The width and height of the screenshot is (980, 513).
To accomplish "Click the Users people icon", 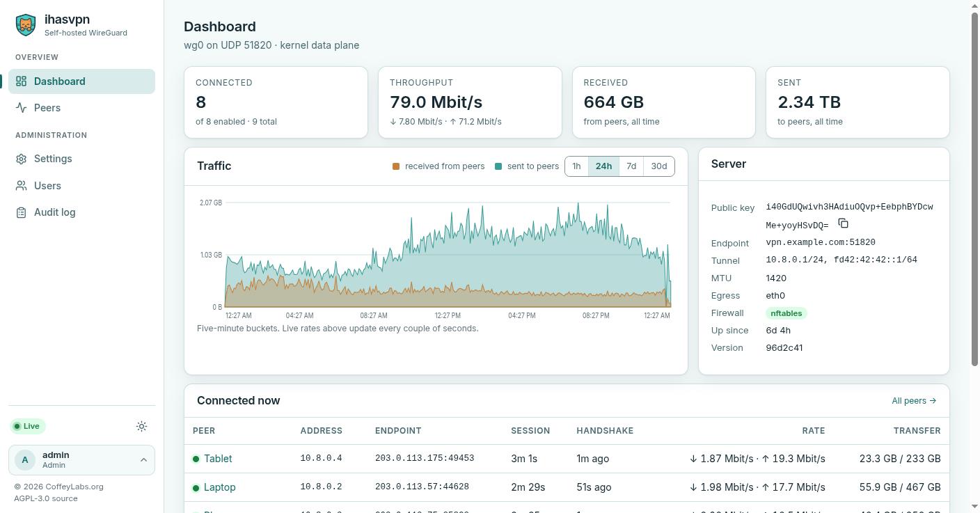I will (22, 186).
